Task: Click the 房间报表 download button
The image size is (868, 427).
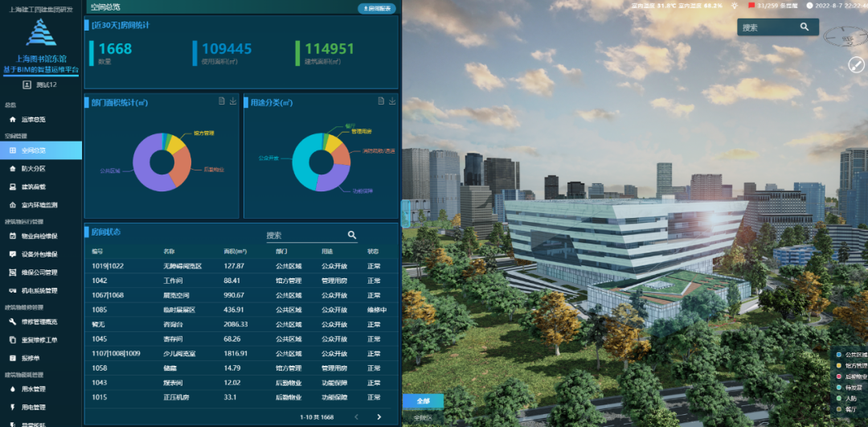Action: [376, 8]
